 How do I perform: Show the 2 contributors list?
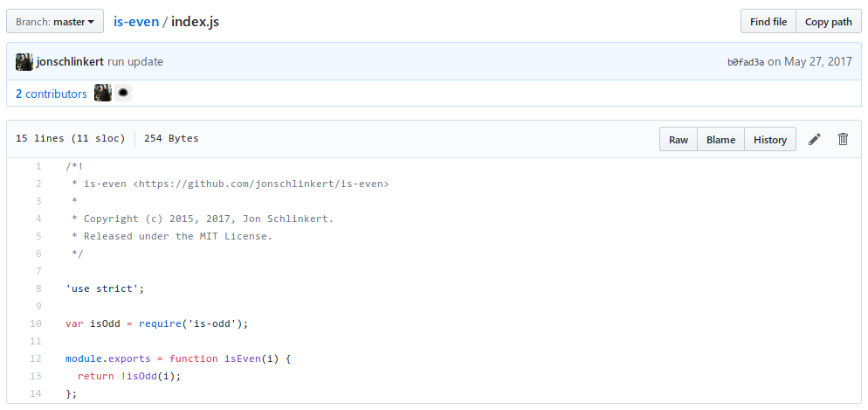(x=52, y=94)
